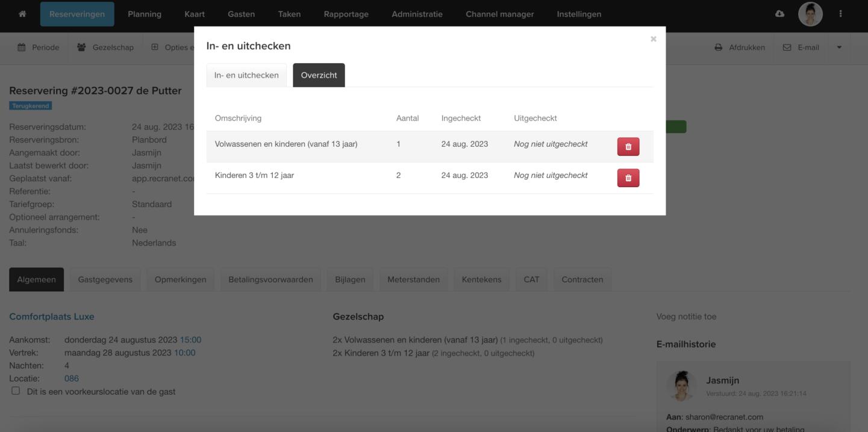Click the cloud download icon
This screenshot has width=868, height=432.
pyautogui.click(x=779, y=14)
